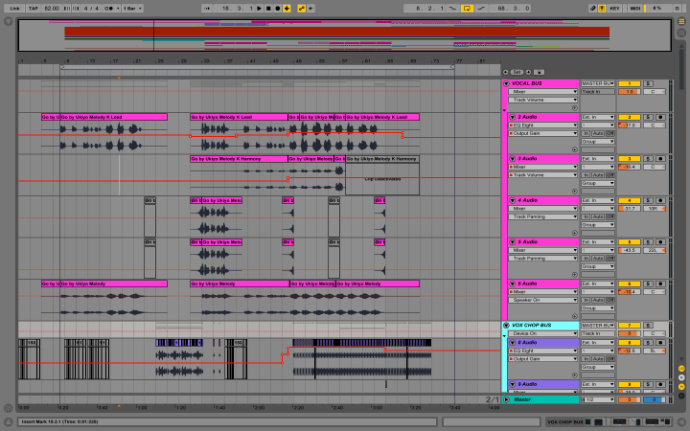The width and height of the screenshot is (690, 431).
Task: Solo the 2 Audio track
Action: [647, 117]
